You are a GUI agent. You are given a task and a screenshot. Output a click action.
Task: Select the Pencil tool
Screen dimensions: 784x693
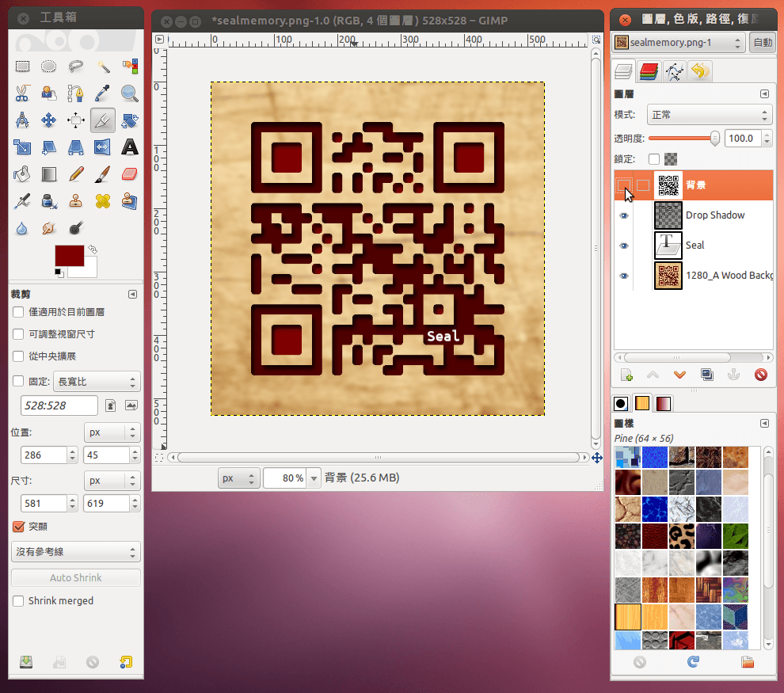[x=76, y=174]
